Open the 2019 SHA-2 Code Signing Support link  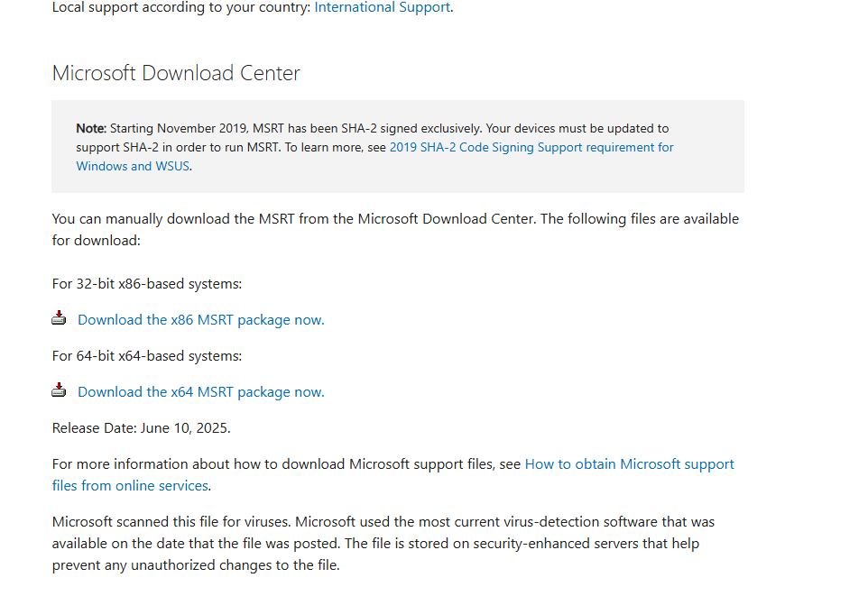coord(531,147)
